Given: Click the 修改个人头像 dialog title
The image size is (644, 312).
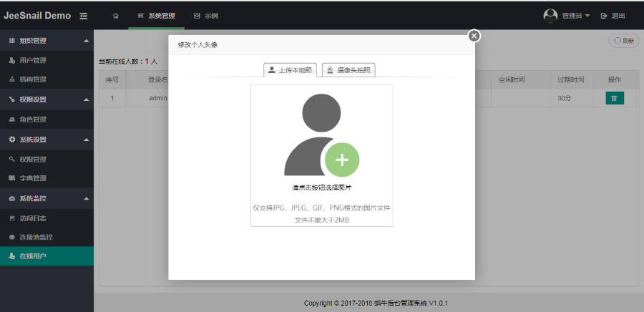Looking at the screenshot, I should [x=197, y=45].
